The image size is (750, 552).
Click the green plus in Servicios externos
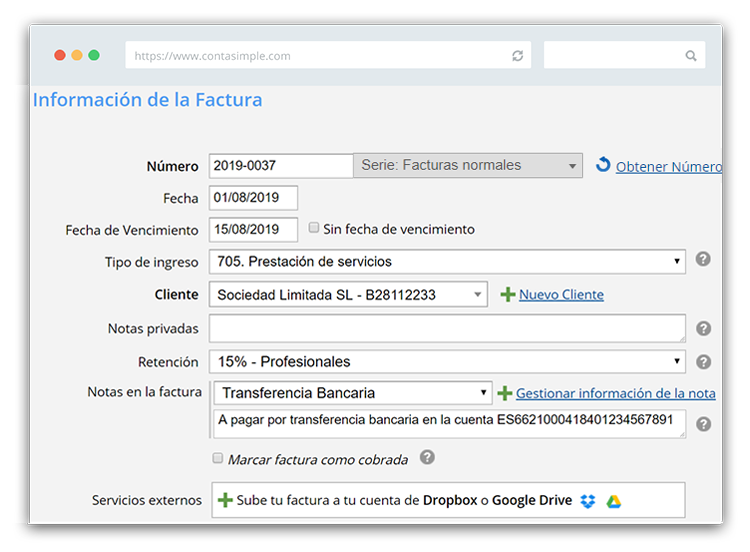225,500
